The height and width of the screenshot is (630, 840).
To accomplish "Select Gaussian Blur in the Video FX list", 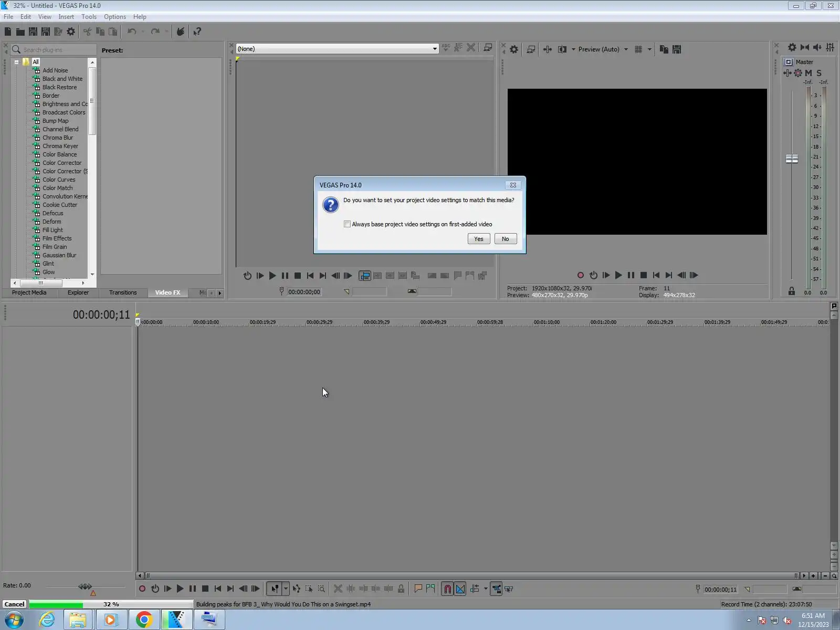I will pyautogui.click(x=59, y=255).
